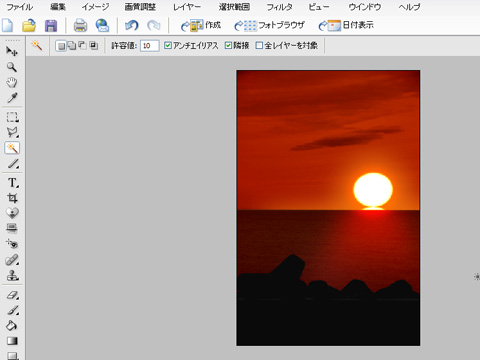Open the 選択範囲 menu
480x360 pixels.
point(234,7)
